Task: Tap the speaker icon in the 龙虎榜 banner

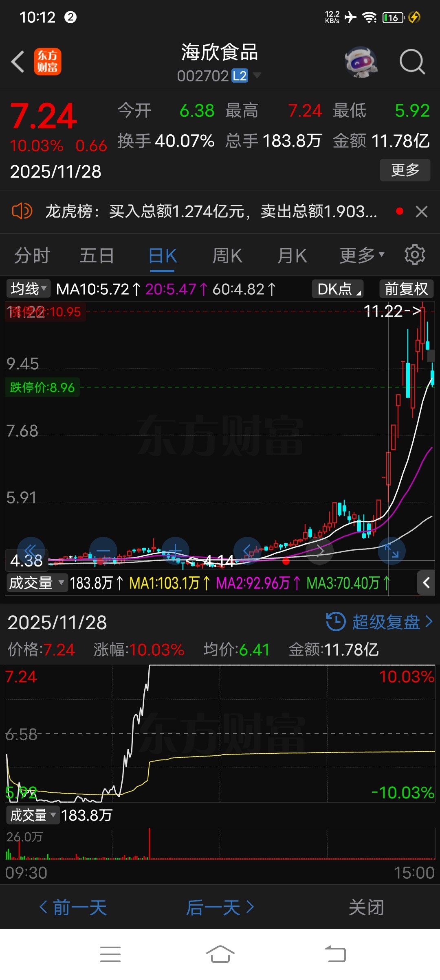Action: click(x=22, y=211)
